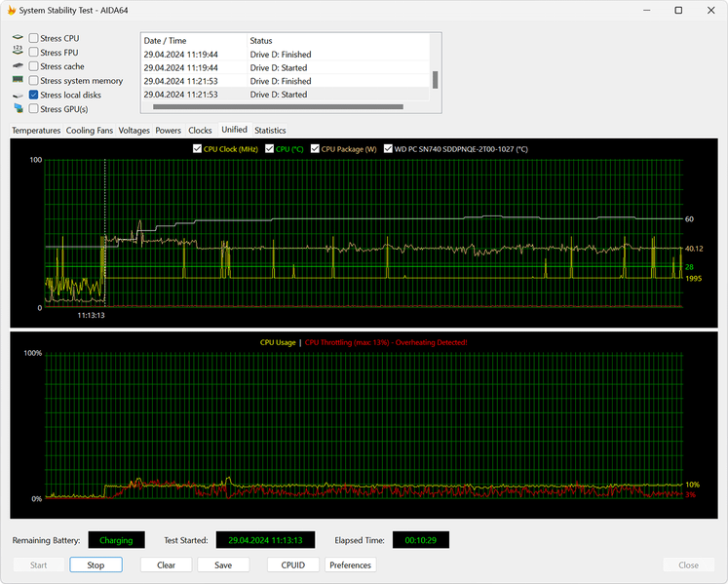Click the GPU monitor icon beside Stress GPU(s)
This screenshot has height=584, width=728.
click(x=18, y=109)
